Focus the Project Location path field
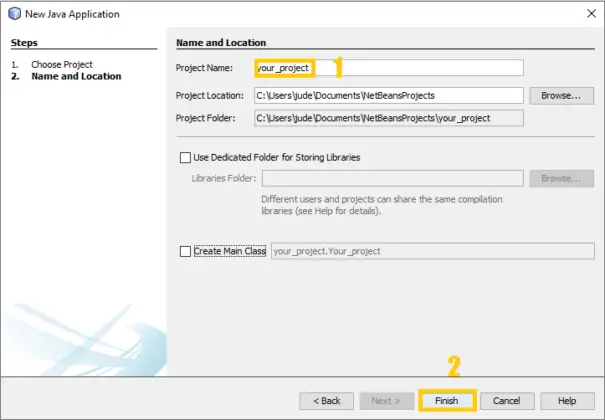Viewport: 605px width, 420px height. click(x=388, y=96)
